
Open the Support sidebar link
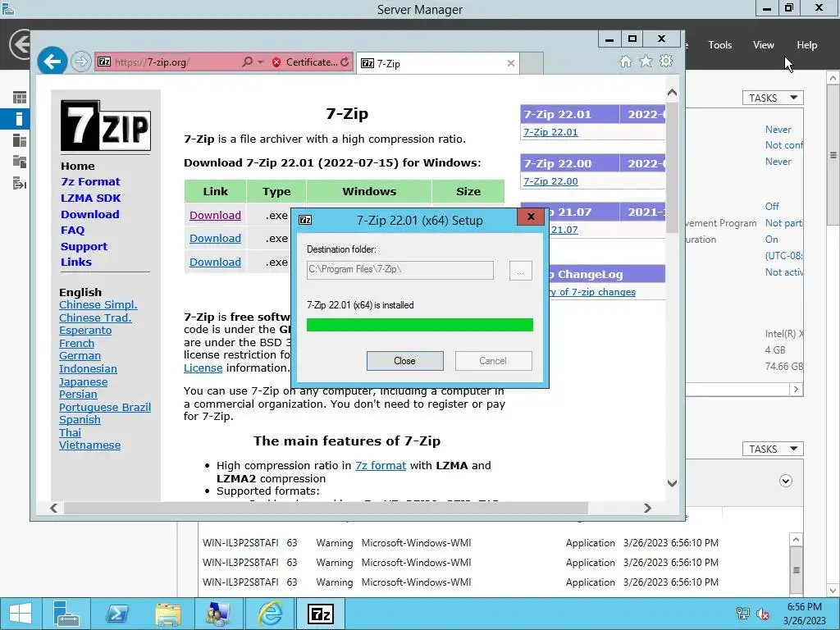[84, 246]
